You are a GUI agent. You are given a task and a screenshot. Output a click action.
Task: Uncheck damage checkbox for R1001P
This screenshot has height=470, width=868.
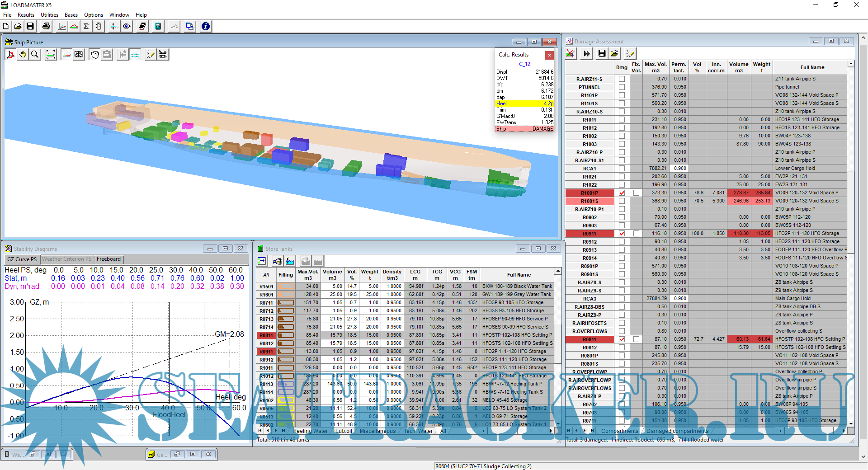(x=622, y=193)
